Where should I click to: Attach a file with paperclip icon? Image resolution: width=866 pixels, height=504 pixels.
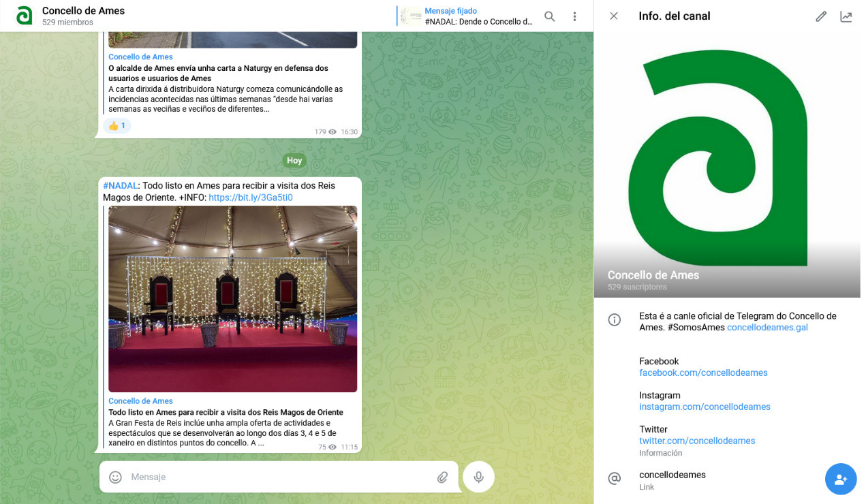click(x=443, y=477)
